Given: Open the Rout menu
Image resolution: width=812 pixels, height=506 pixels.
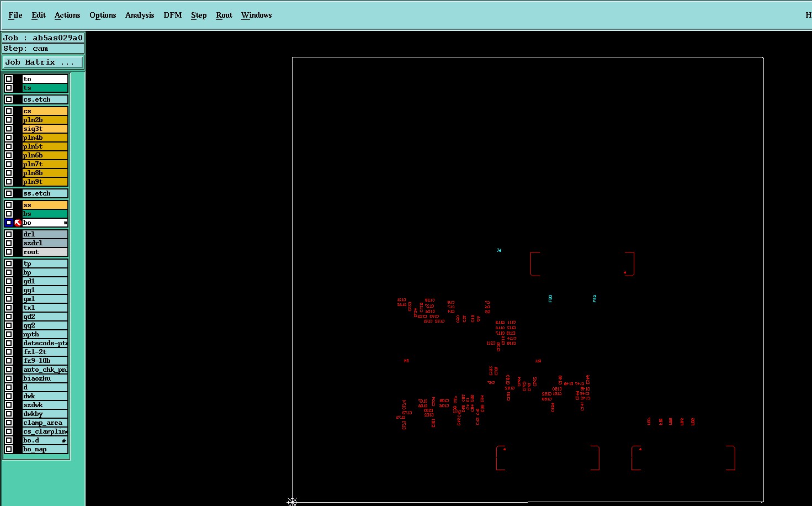Looking at the screenshot, I should tap(224, 15).
